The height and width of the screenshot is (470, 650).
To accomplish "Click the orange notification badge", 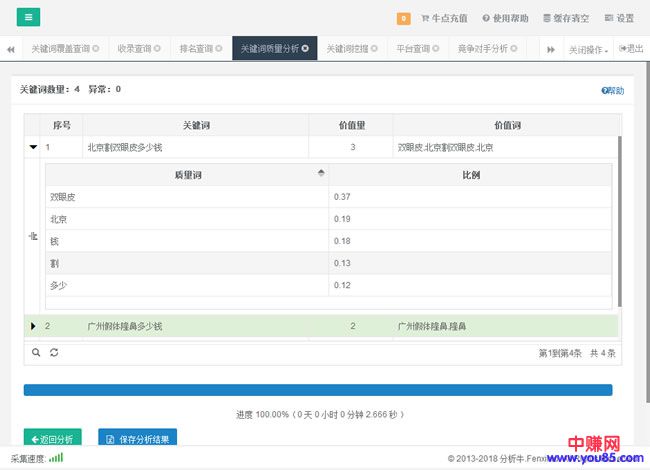I will pos(404,18).
